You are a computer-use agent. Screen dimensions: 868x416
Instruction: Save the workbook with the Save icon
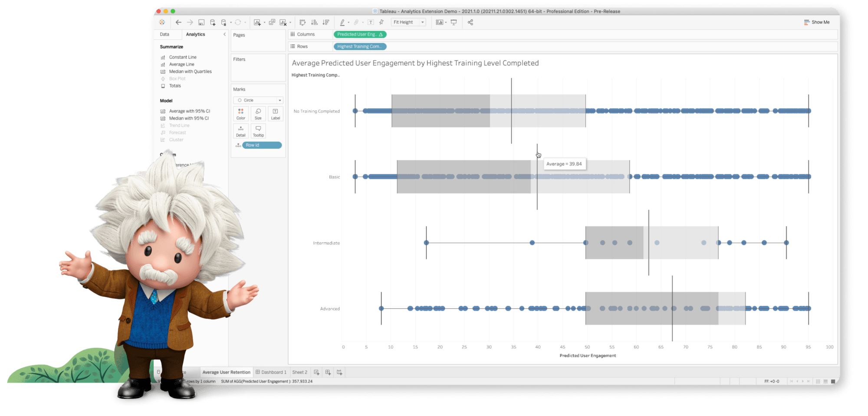(201, 22)
